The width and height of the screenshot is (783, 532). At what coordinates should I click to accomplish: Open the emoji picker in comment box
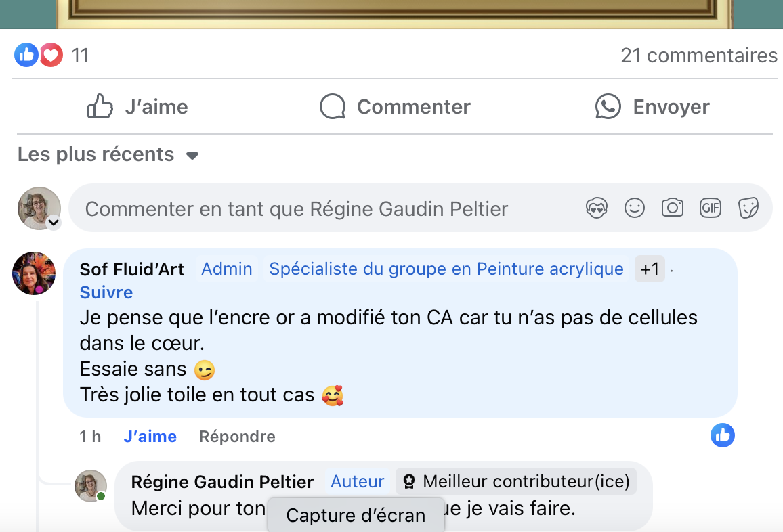[x=635, y=208]
